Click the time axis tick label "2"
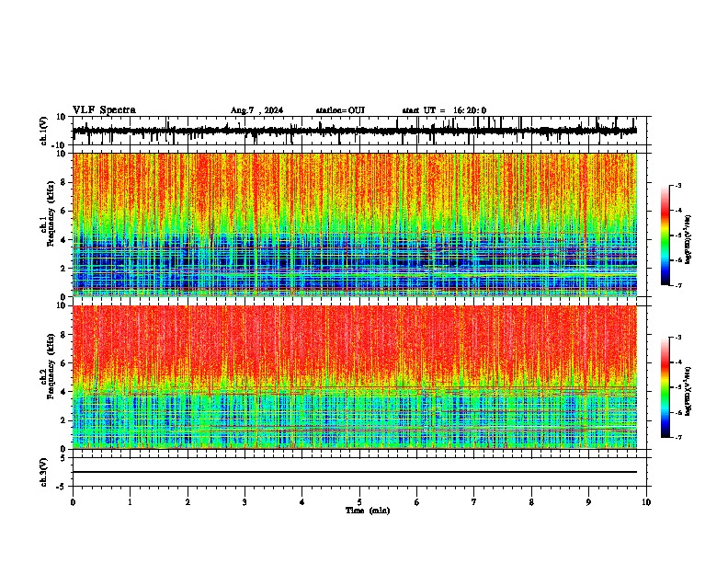728x563 pixels. click(188, 502)
